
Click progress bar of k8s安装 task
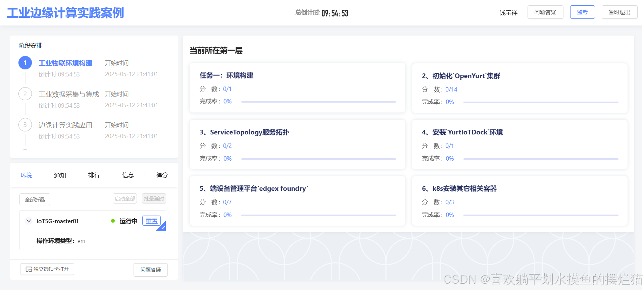pyautogui.click(x=541, y=215)
